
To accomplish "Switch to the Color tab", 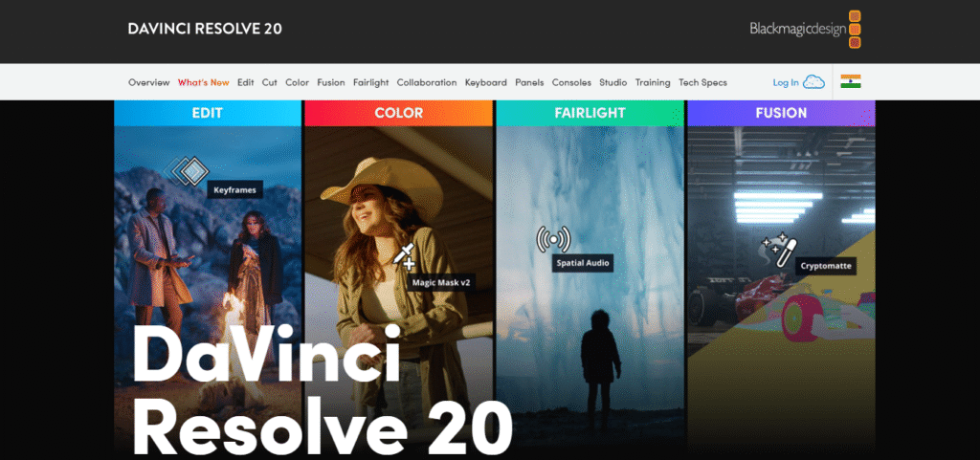I will [x=297, y=82].
